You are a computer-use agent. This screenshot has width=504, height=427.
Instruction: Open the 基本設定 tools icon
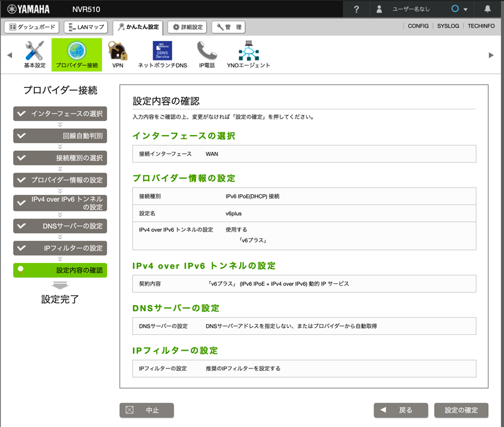tap(35, 54)
